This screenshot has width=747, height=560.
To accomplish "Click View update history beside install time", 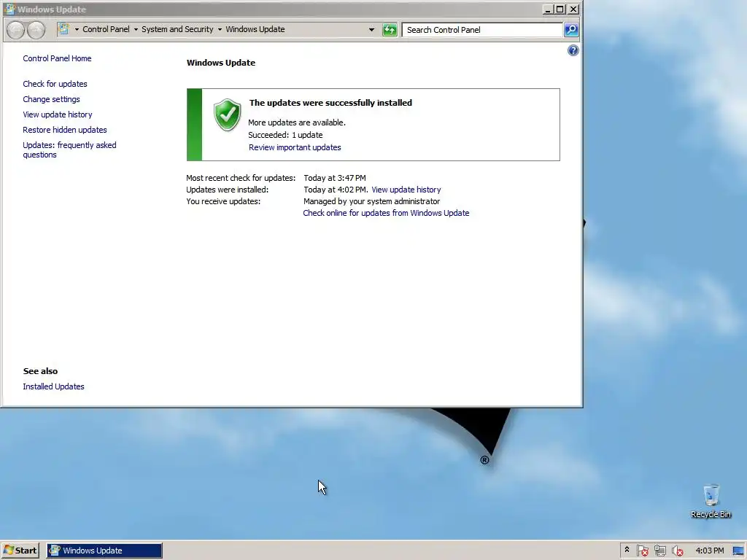I will pyautogui.click(x=406, y=190).
